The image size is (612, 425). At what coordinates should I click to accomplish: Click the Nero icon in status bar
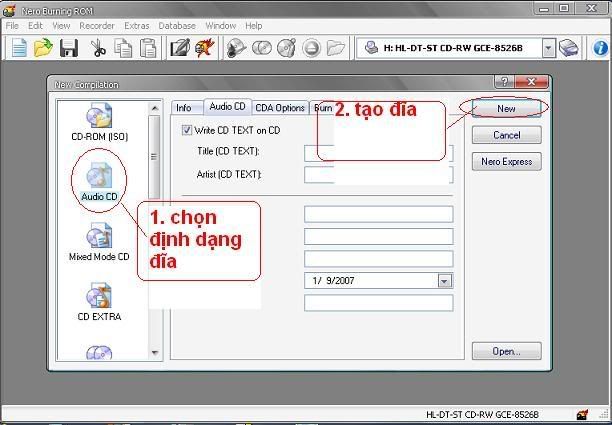click(x=582, y=414)
